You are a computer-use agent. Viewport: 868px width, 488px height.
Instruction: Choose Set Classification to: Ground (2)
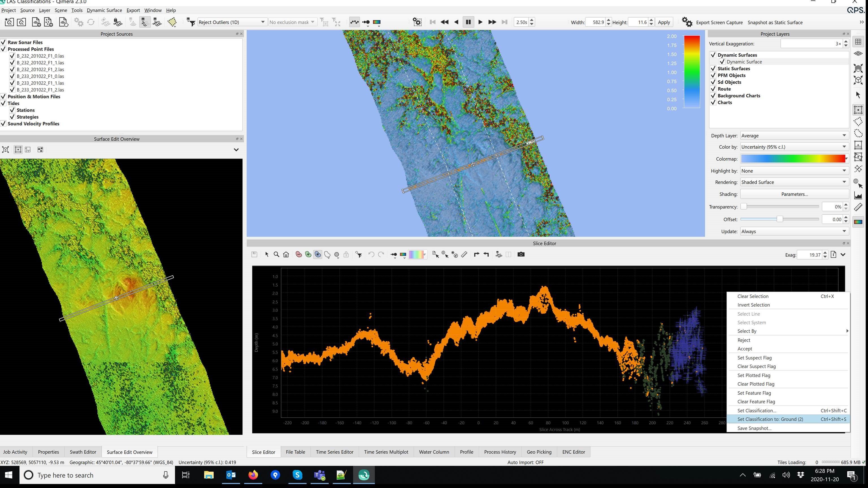[770, 419]
